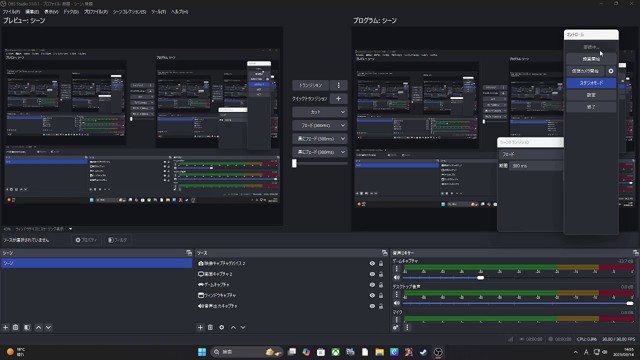
Task: Move the scene down with the arrow
Action: click(48, 327)
